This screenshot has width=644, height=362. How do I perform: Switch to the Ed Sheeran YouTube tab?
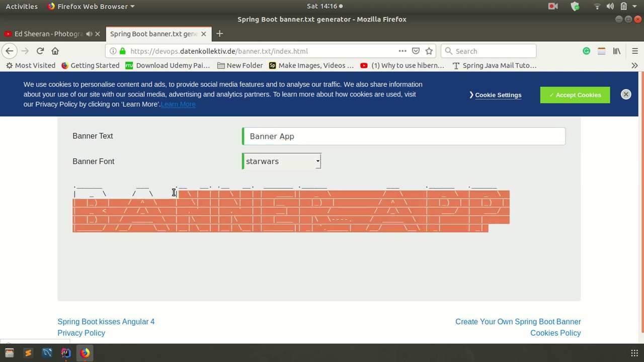click(x=48, y=34)
